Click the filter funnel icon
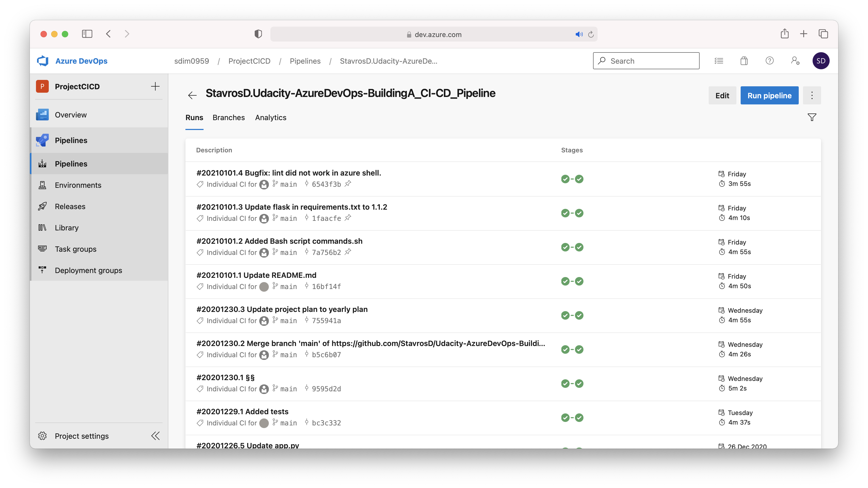This screenshot has height=488, width=868. click(812, 117)
